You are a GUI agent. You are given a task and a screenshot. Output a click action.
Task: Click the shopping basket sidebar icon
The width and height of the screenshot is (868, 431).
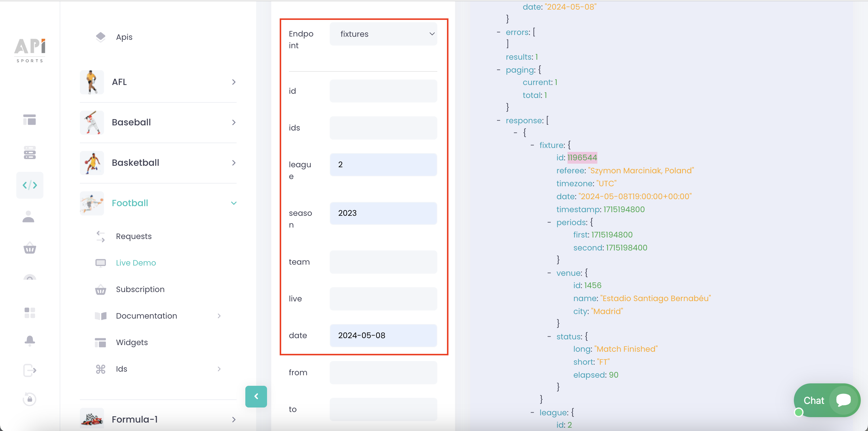pyautogui.click(x=30, y=248)
